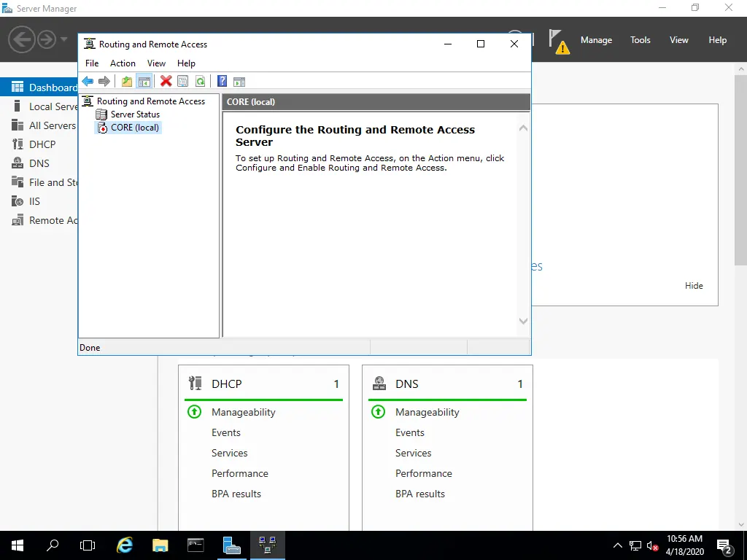
Task: Click the green Manageability status icon in DHCP tile
Action: [194, 411]
